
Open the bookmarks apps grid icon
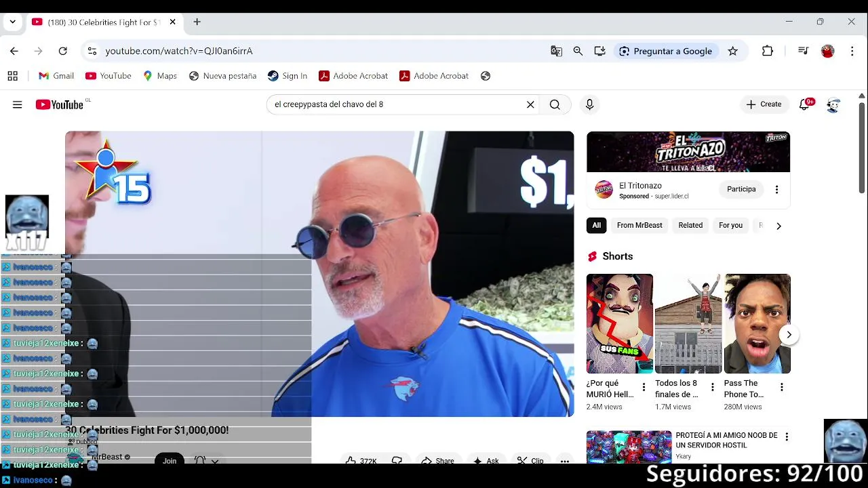pos(12,76)
